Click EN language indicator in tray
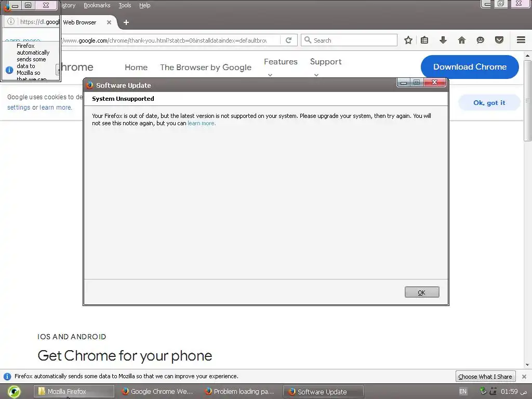The height and width of the screenshot is (399, 532). [x=463, y=392]
